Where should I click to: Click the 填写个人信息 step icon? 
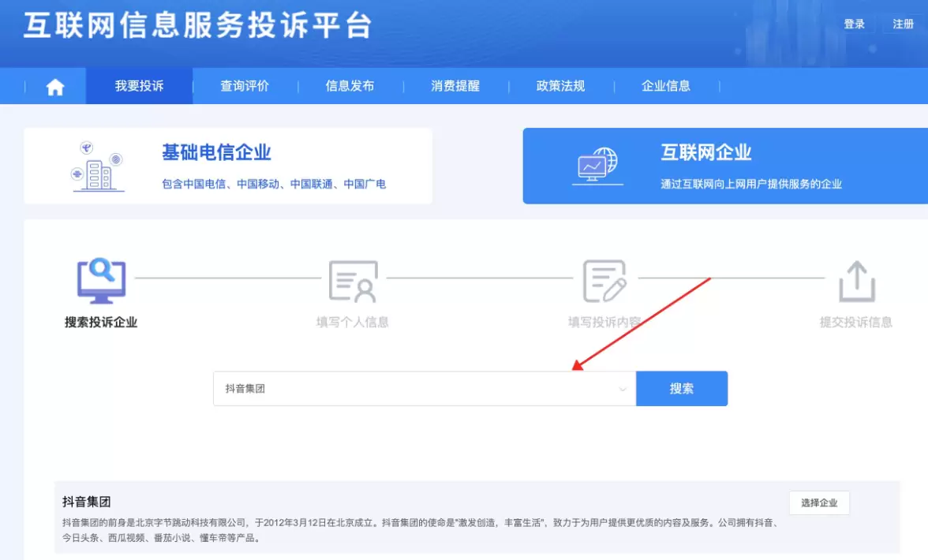353,282
